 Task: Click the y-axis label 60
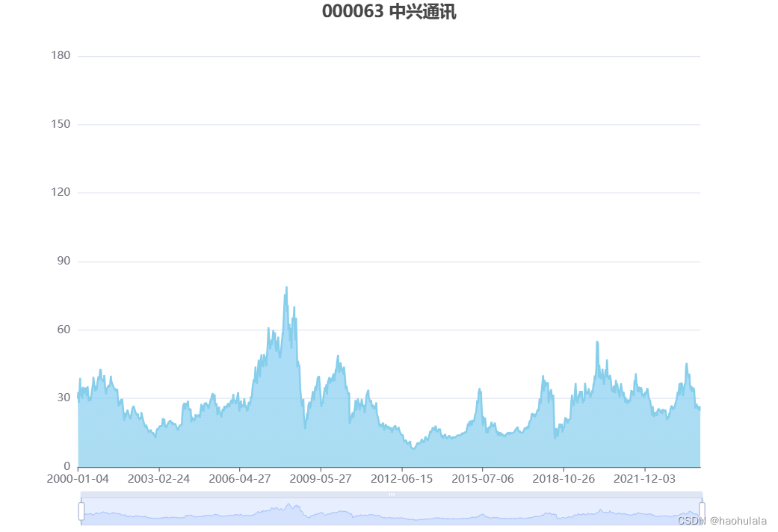click(x=64, y=330)
